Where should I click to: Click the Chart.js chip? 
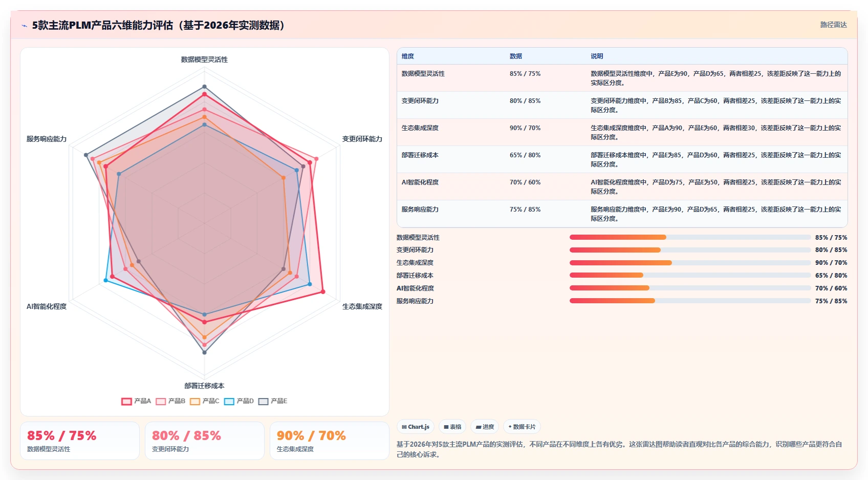(x=416, y=427)
